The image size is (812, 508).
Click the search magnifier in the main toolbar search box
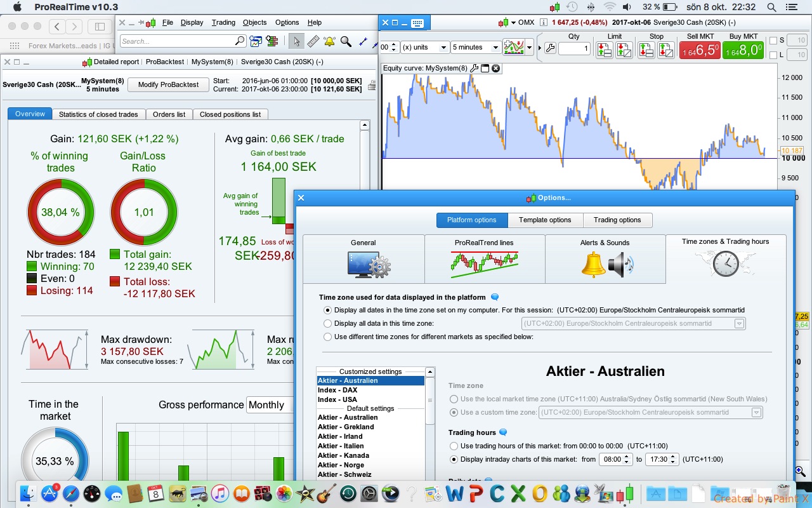[x=240, y=41]
